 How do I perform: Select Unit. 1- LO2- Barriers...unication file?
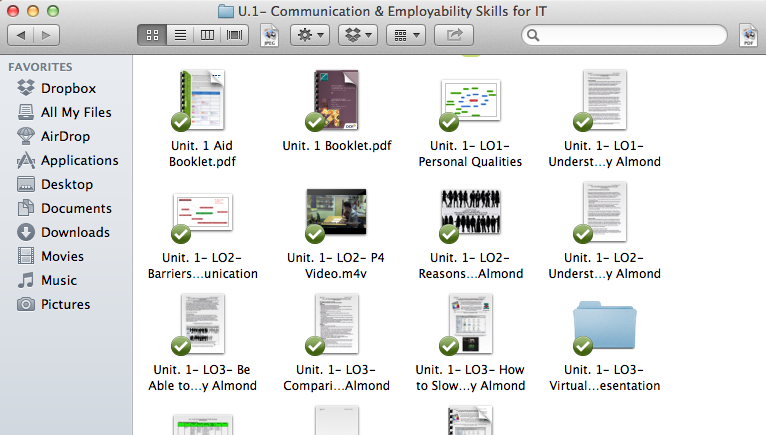pos(202,212)
